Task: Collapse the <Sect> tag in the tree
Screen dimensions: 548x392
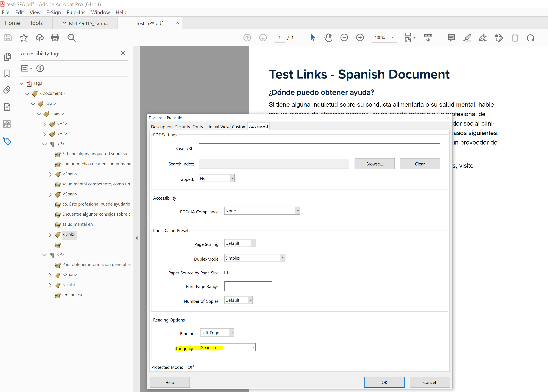Action: [x=39, y=113]
